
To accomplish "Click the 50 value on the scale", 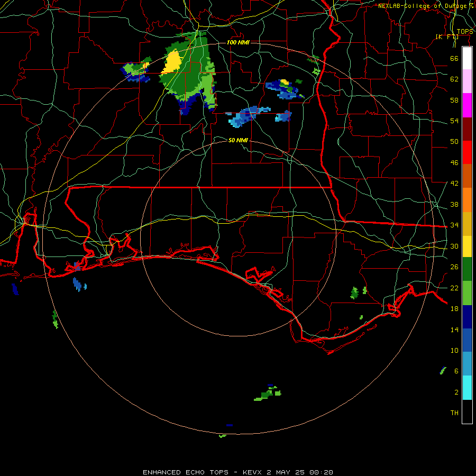I will 454,142.
